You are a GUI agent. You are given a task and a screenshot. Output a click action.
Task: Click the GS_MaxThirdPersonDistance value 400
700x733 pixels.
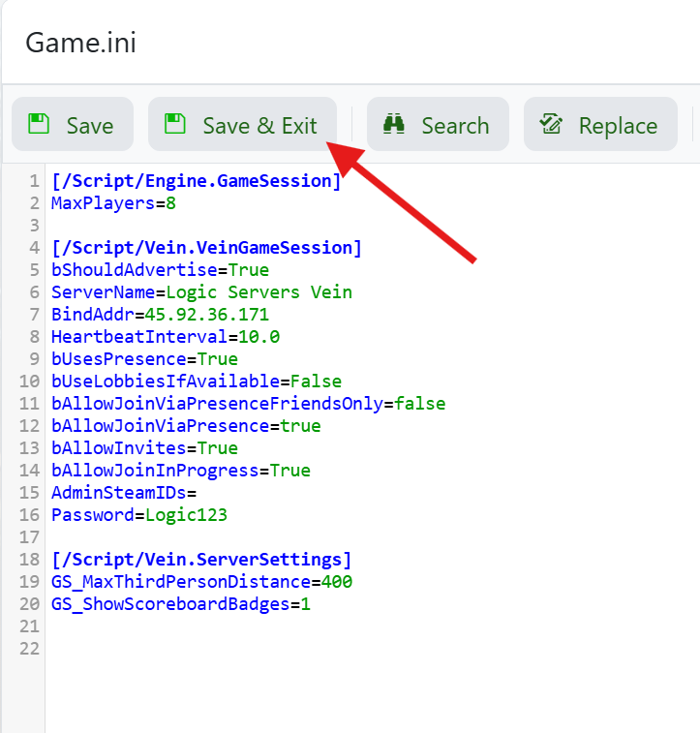[x=336, y=582]
